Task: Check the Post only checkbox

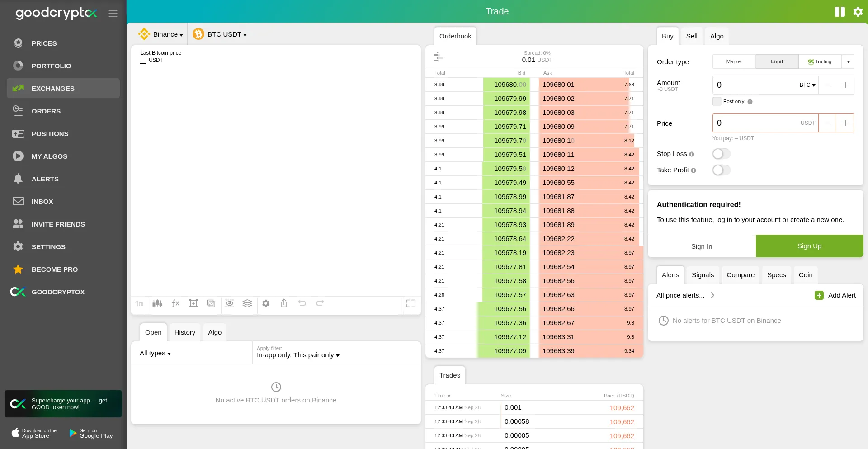Action: coord(717,101)
